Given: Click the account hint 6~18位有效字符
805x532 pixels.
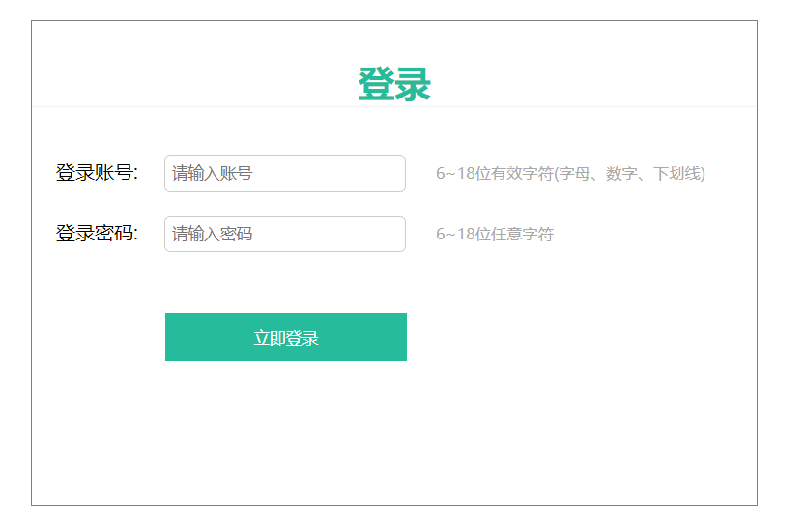Looking at the screenshot, I should coord(570,174).
